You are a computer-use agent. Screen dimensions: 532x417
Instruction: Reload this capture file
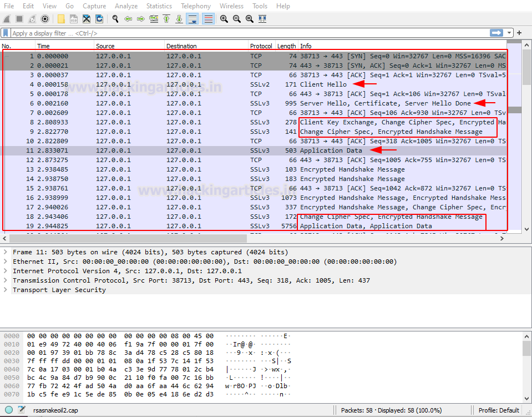tap(99, 19)
